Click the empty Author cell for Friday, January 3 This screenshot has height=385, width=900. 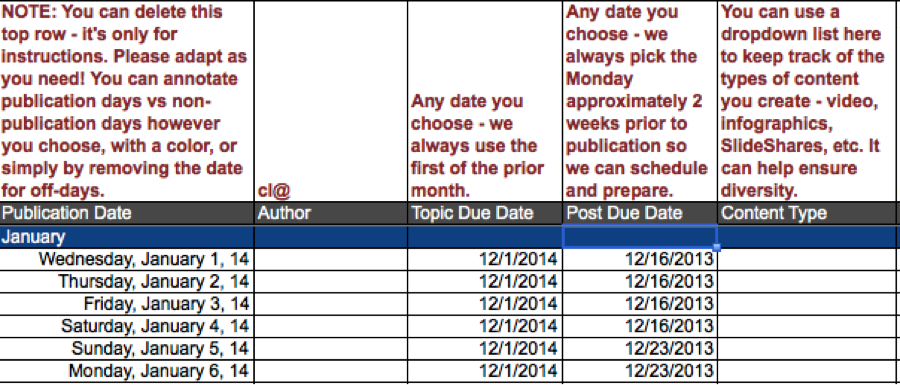331,304
